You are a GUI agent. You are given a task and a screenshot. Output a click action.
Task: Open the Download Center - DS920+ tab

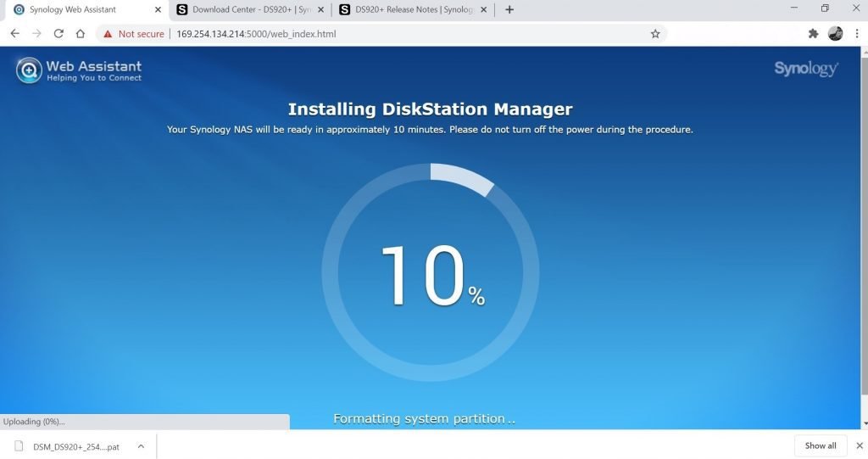252,10
